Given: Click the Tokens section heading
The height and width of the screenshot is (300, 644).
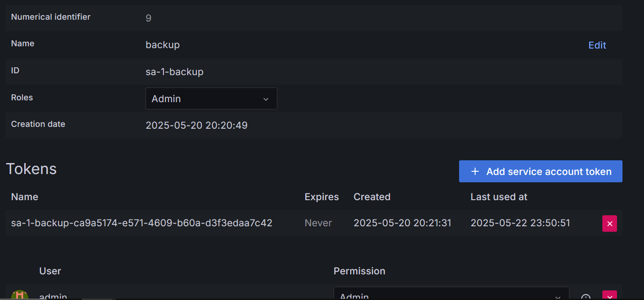Looking at the screenshot, I should click(31, 169).
